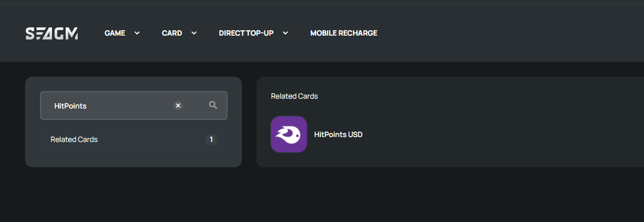Expand the DIRECT TOP-UP chevron
Viewport: 644px width, 222px height.
286,33
